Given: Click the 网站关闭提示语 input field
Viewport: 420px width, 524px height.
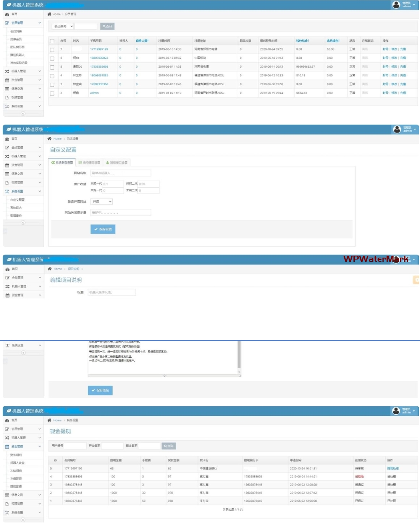Looking at the screenshot, I should coord(121,213).
